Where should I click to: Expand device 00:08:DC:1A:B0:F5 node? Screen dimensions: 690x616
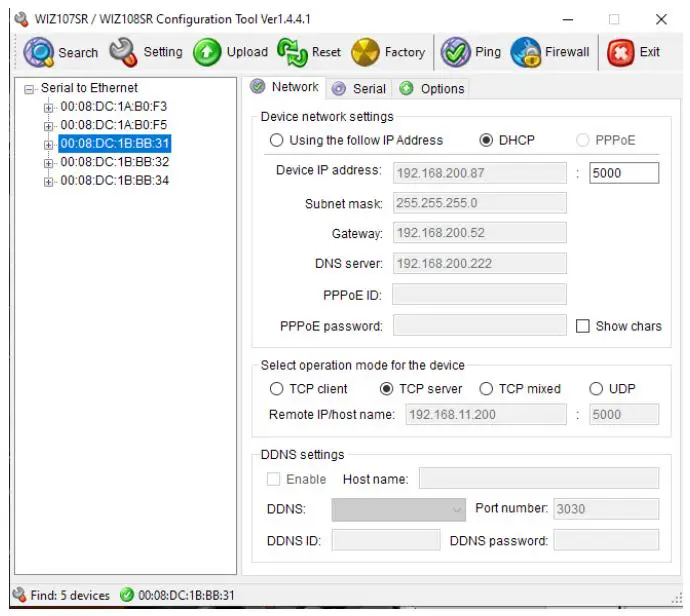48,126
